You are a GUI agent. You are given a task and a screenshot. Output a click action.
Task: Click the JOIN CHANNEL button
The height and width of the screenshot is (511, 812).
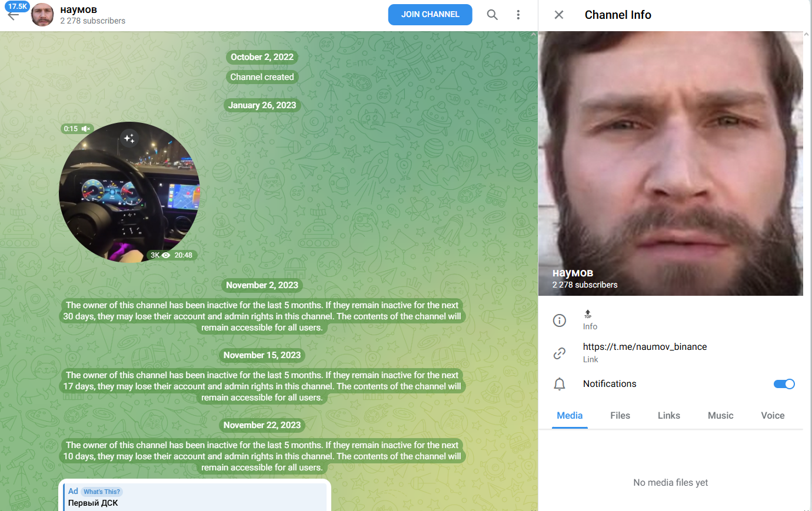click(430, 15)
